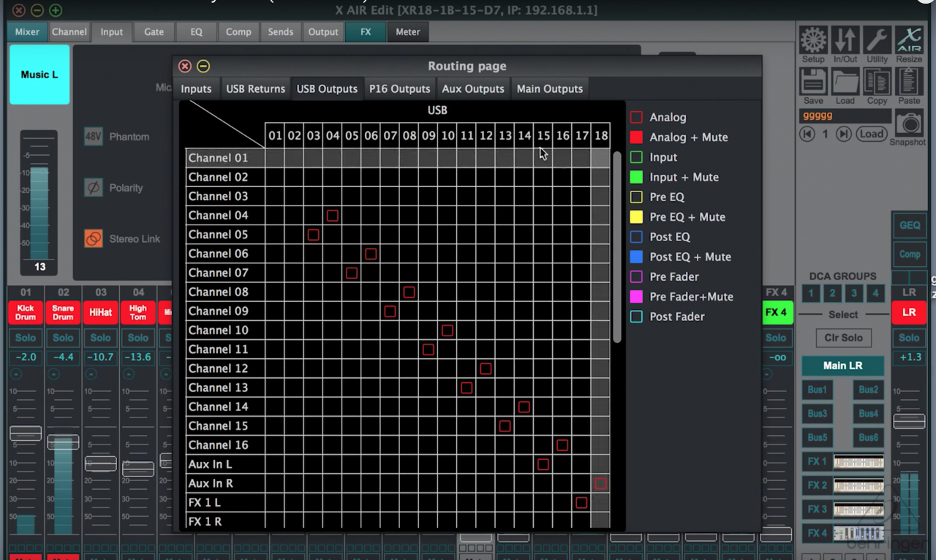Click the Kick Drum channel fader
936x560 pixels.
(x=26, y=433)
